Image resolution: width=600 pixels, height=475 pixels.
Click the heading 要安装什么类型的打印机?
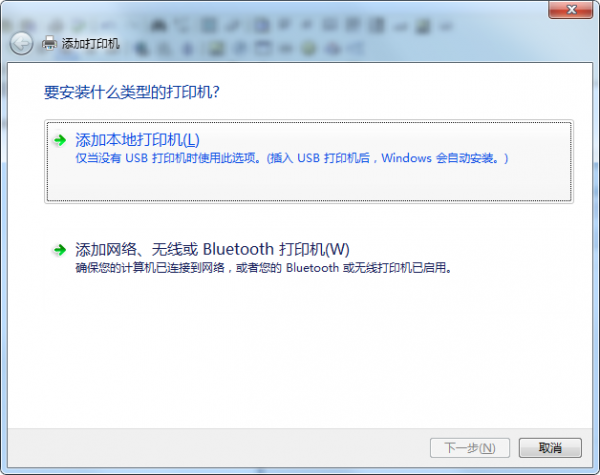tap(132, 92)
